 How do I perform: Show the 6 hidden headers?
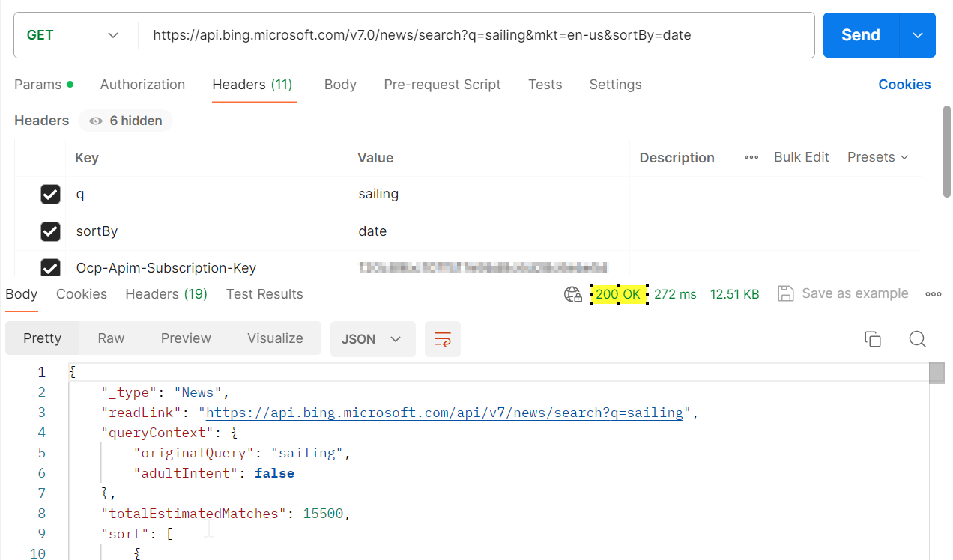[125, 121]
